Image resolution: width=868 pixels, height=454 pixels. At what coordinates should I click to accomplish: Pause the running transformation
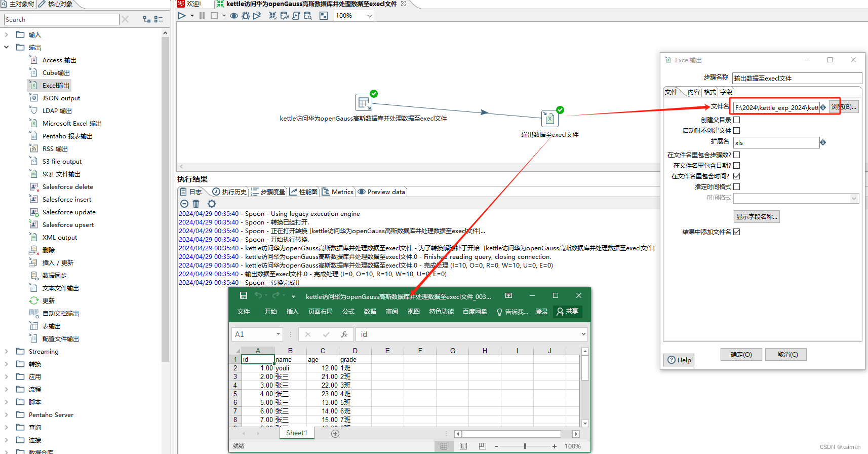click(202, 16)
